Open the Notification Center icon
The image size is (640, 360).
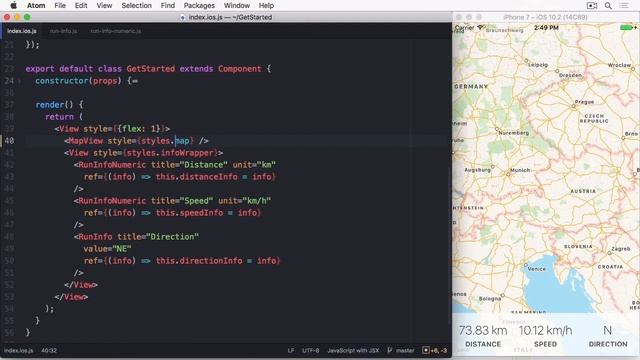tap(624, 5)
